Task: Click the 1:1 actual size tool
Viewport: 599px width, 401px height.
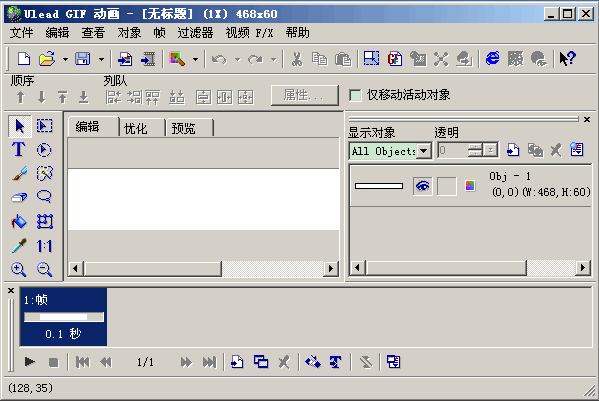Action: coord(44,246)
